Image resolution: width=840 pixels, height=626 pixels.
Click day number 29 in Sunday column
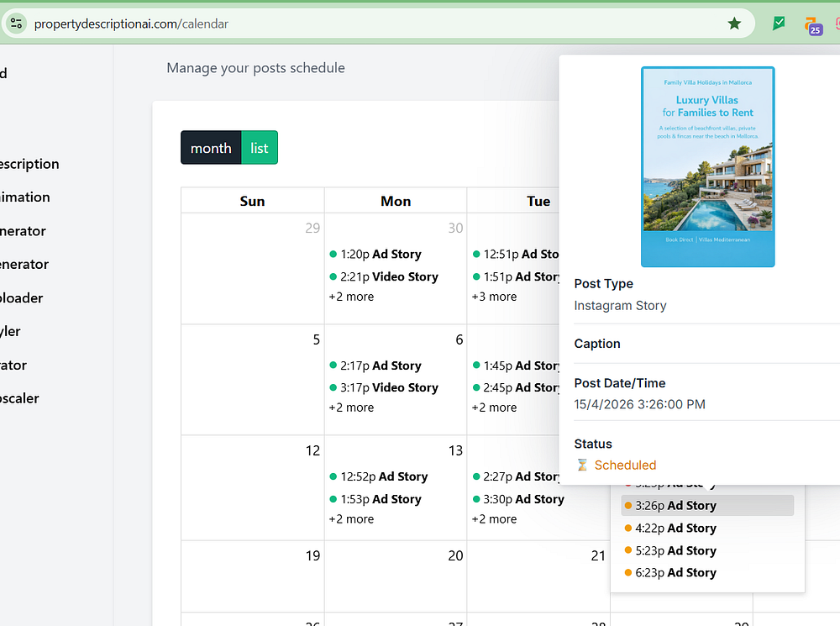(x=312, y=228)
